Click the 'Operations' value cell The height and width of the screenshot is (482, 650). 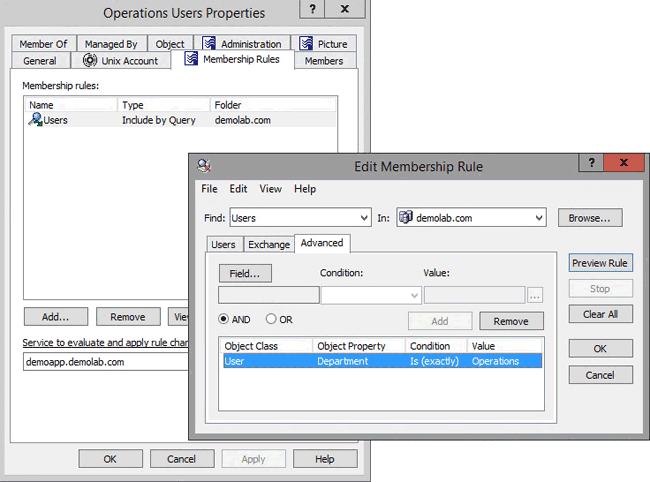(495, 361)
